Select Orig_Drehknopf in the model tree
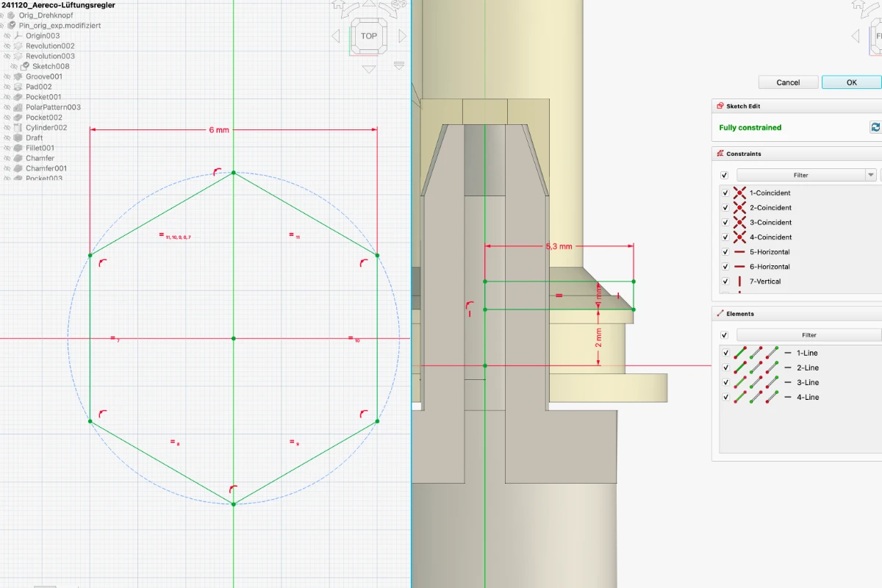The image size is (882, 588). (x=47, y=15)
